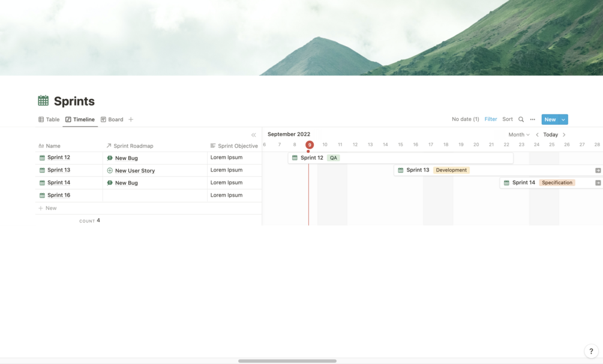Image resolution: width=603 pixels, height=364 pixels.
Task: Click the Sort button
Action: tap(507, 119)
